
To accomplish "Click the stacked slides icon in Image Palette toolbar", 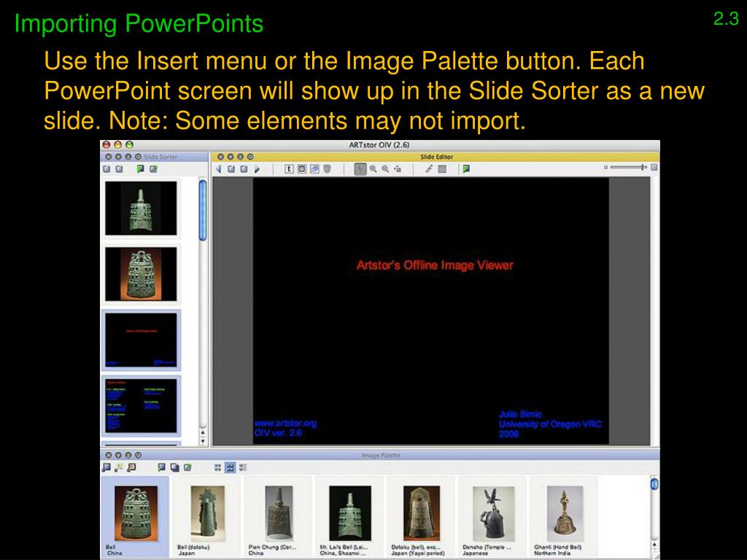I will pyautogui.click(x=175, y=467).
